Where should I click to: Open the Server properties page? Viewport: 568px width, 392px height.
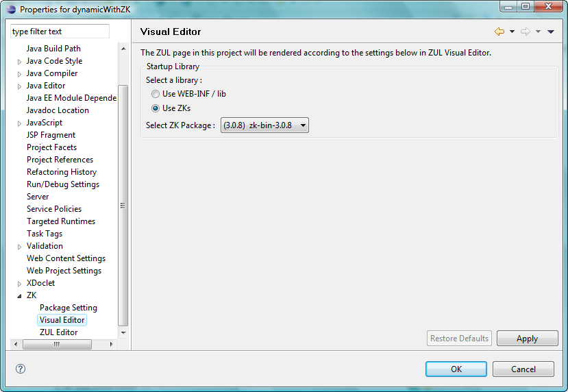38,197
